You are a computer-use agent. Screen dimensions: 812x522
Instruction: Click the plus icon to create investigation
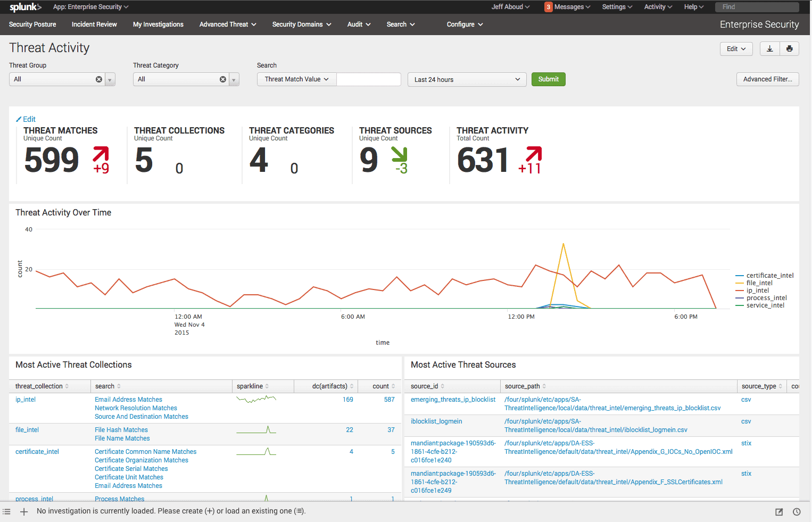(24, 511)
